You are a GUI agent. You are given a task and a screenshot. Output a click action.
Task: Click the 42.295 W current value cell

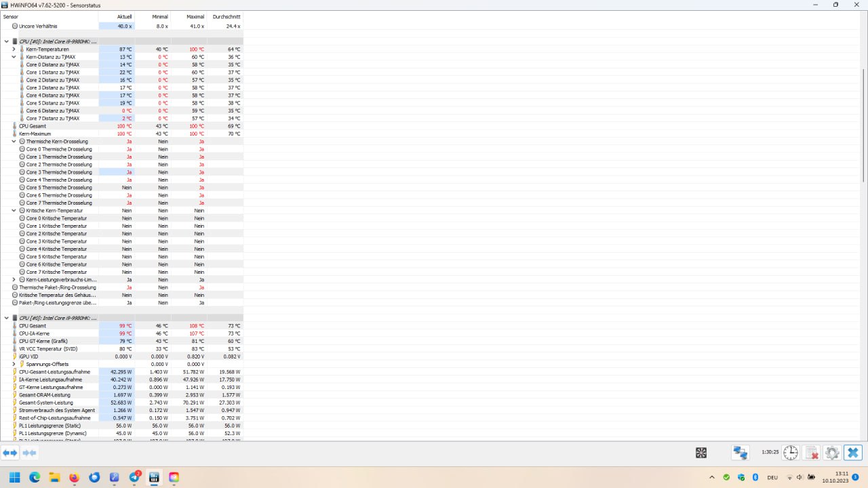pos(117,371)
